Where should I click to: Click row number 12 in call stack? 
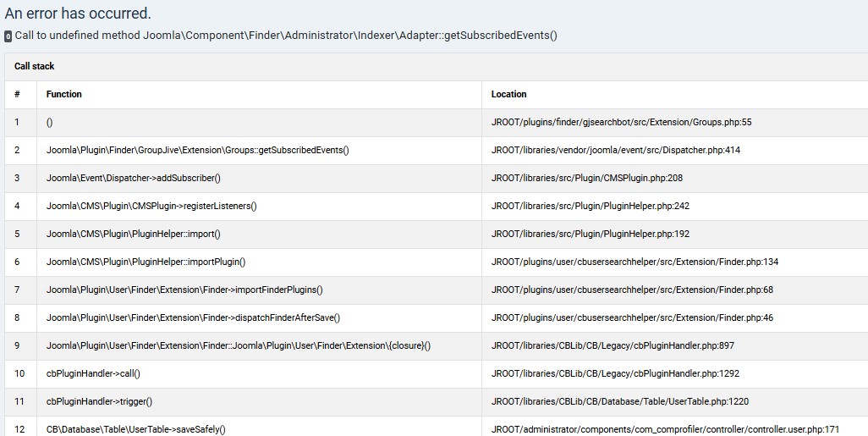[x=19, y=429]
